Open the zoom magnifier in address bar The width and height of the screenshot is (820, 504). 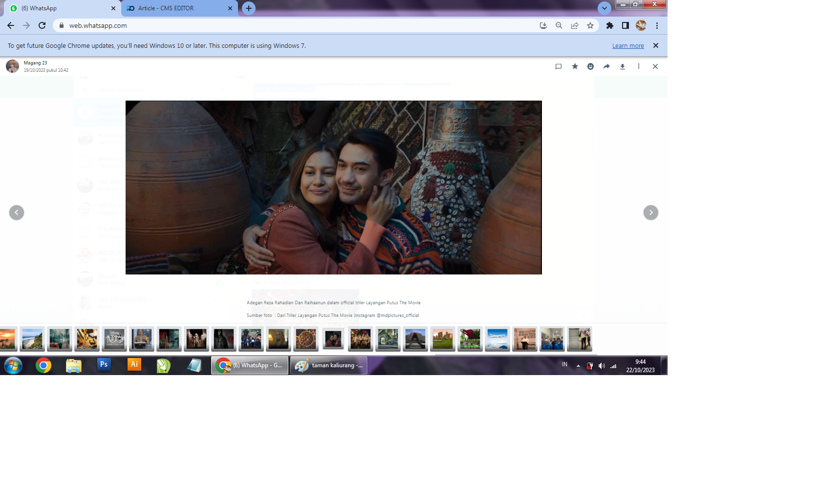click(x=559, y=25)
